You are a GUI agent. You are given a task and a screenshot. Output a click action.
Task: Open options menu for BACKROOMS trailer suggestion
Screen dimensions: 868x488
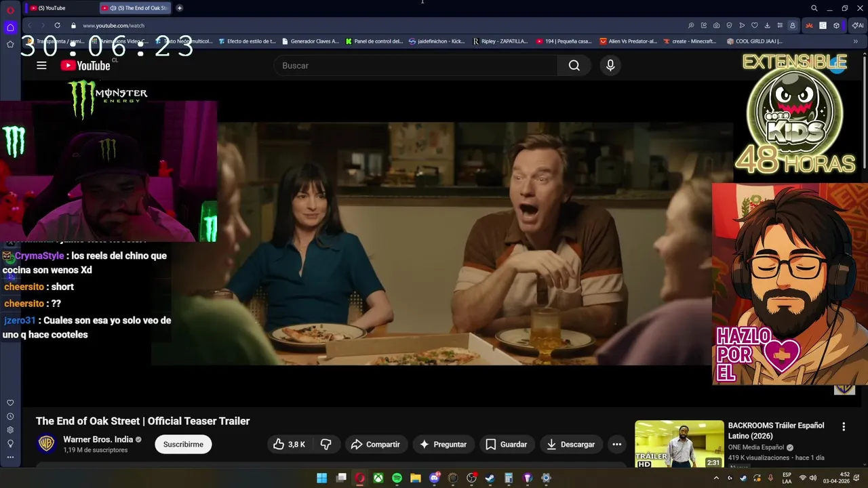coord(844,427)
